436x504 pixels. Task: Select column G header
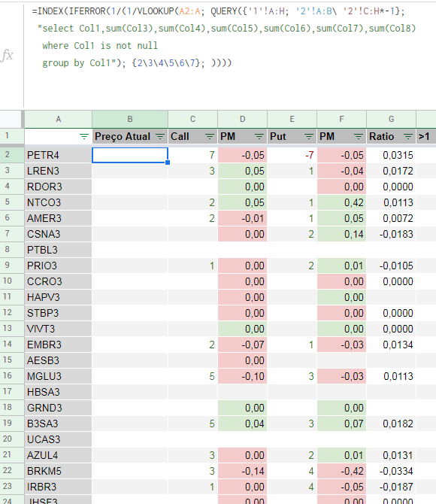(391, 120)
